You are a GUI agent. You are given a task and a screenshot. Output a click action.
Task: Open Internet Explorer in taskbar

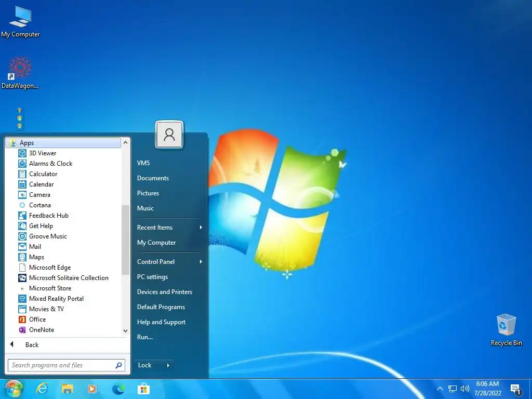tap(42, 389)
